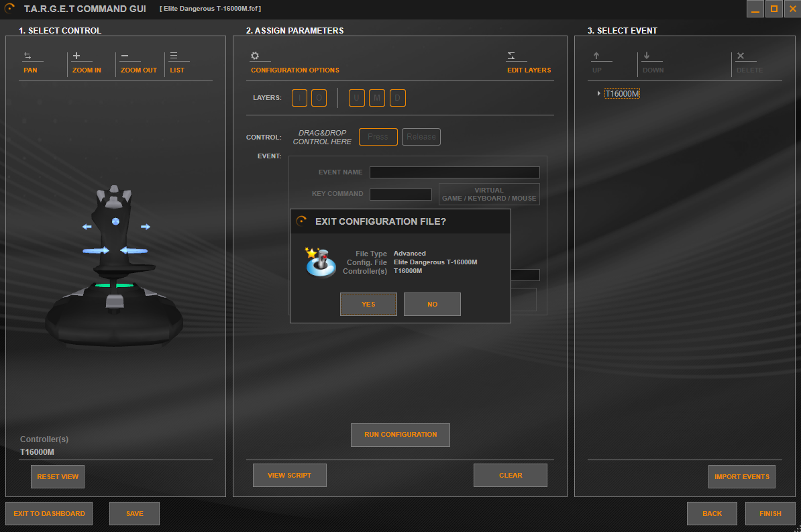Close the T.A.R.G.E.T window
The width and height of the screenshot is (801, 532).
point(792,9)
